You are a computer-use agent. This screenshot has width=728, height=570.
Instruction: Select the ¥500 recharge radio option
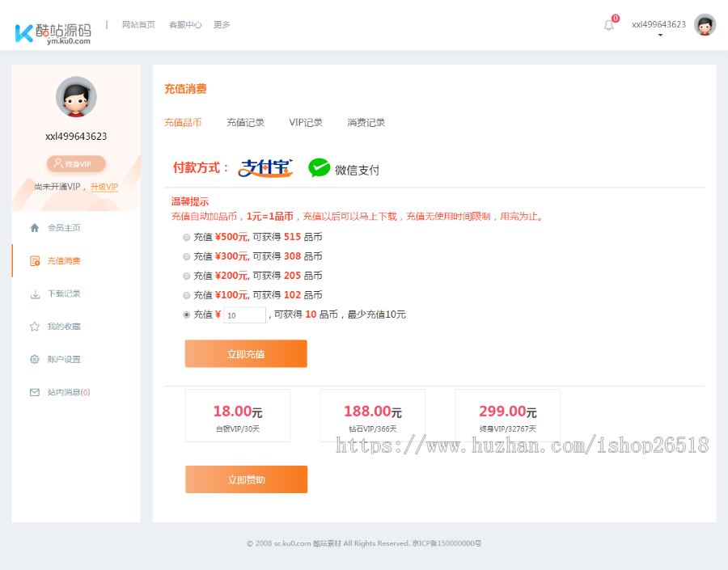tap(187, 238)
